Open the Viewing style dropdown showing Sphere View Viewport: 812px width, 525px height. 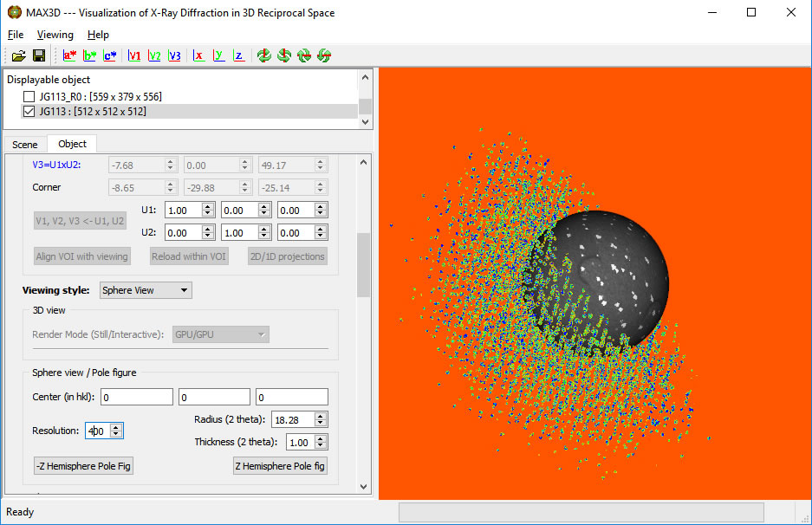click(145, 290)
